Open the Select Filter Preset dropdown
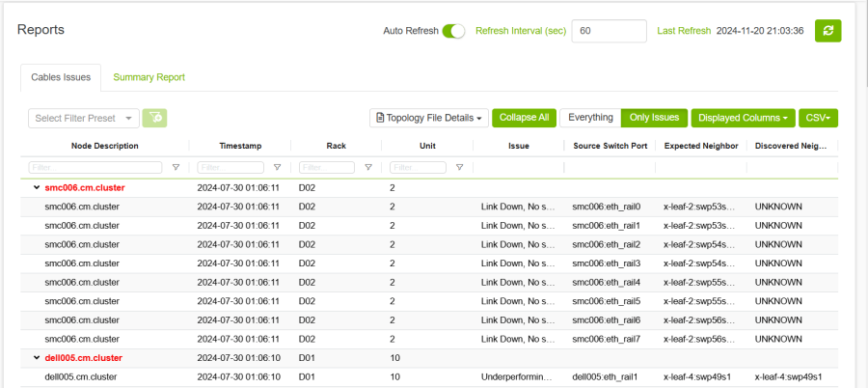The height and width of the screenshot is (388, 868). (84, 118)
